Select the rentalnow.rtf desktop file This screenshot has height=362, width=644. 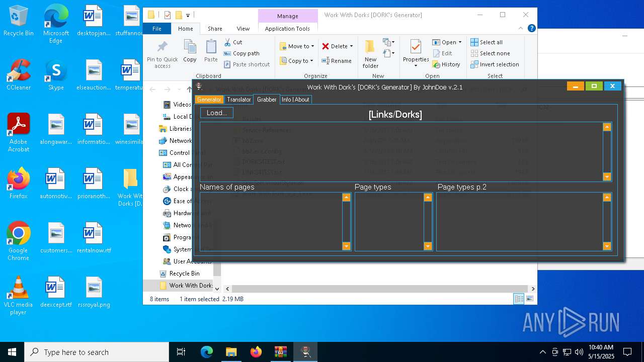coord(94,238)
